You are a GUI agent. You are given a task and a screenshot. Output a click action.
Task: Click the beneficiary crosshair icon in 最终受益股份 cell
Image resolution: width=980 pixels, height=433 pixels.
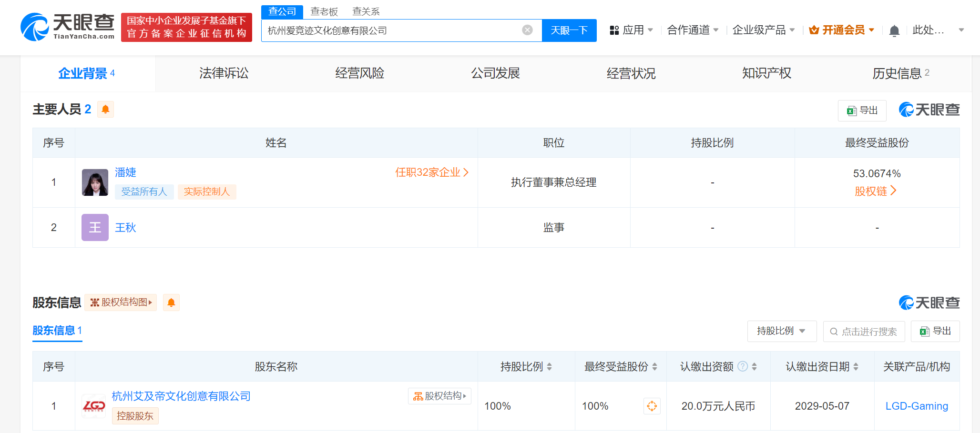pos(652,406)
